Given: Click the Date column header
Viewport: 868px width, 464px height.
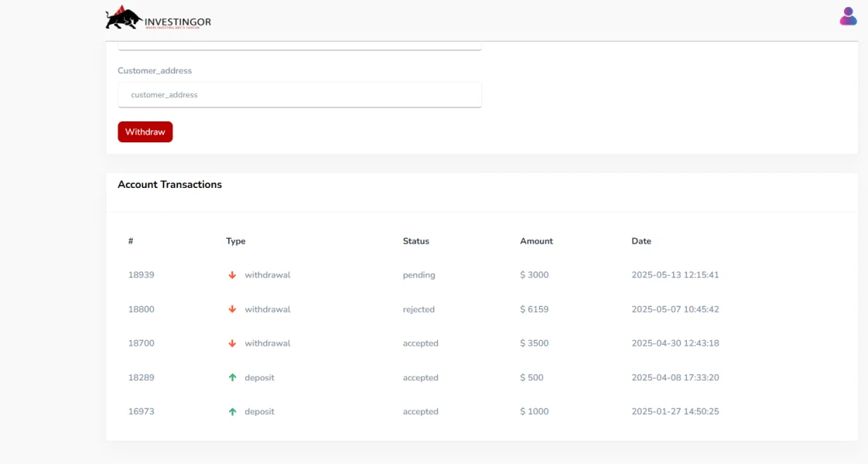Looking at the screenshot, I should click(641, 241).
